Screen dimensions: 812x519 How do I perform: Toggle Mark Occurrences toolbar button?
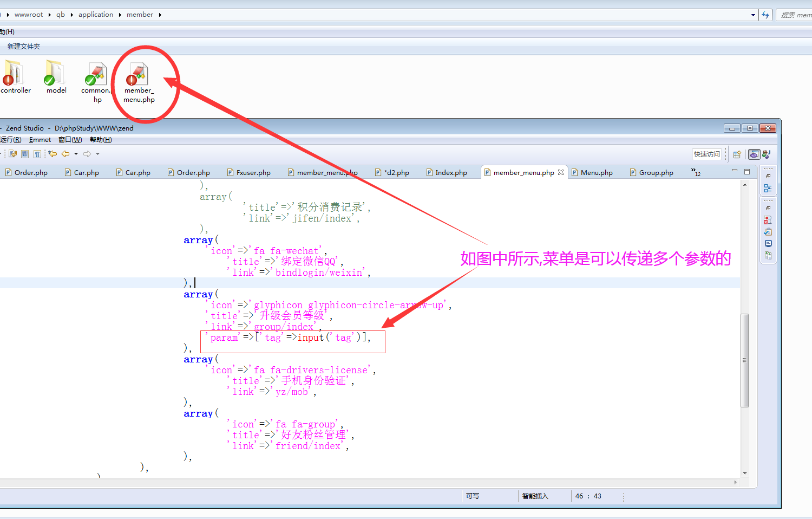pyautogui.click(x=13, y=154)
